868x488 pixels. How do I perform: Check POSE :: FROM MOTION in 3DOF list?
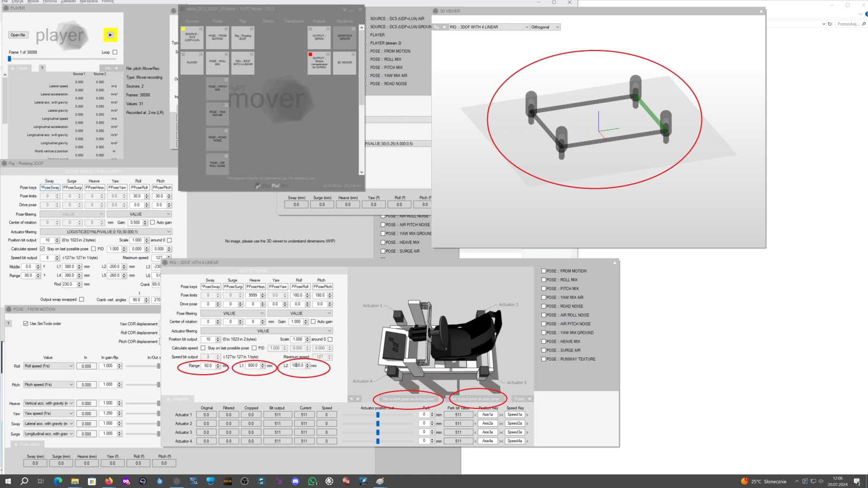point(544,271)
